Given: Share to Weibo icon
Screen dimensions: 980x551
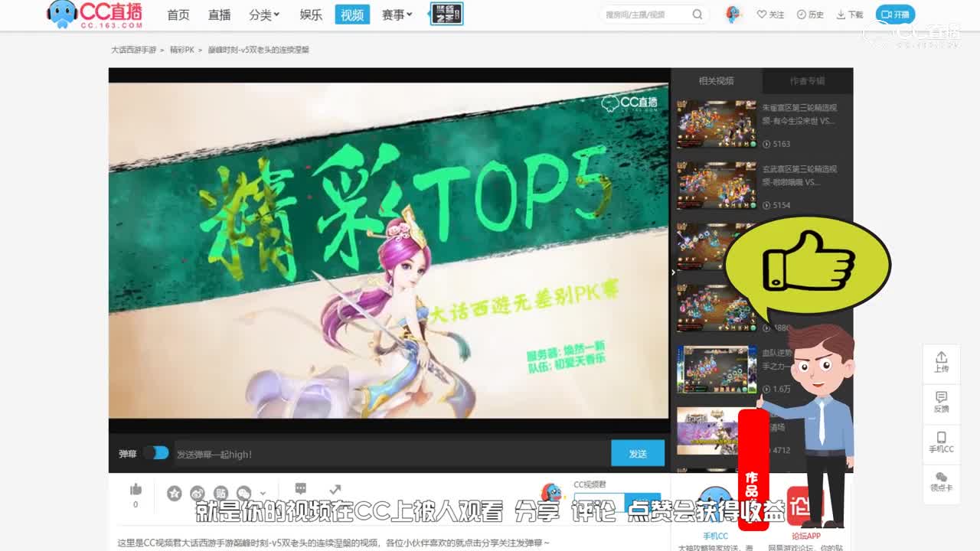Looking at the screenshot, I should (198, 494).
